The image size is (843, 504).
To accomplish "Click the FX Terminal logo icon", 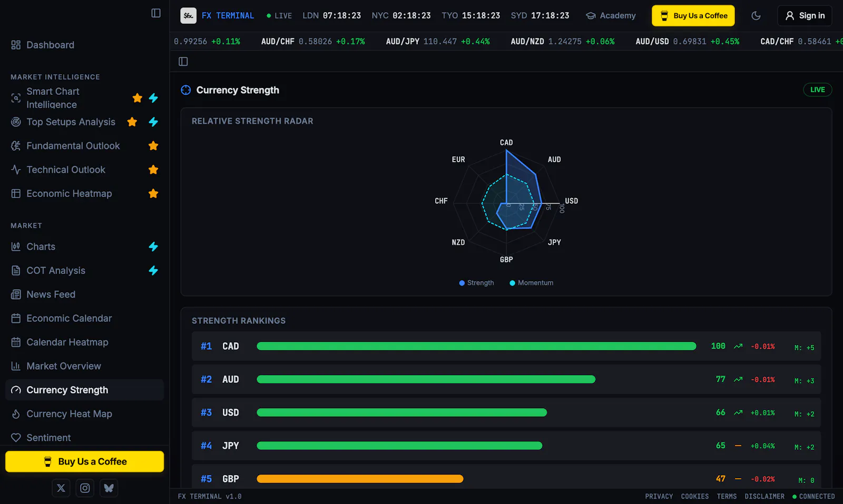I will (x=188, y=16).
